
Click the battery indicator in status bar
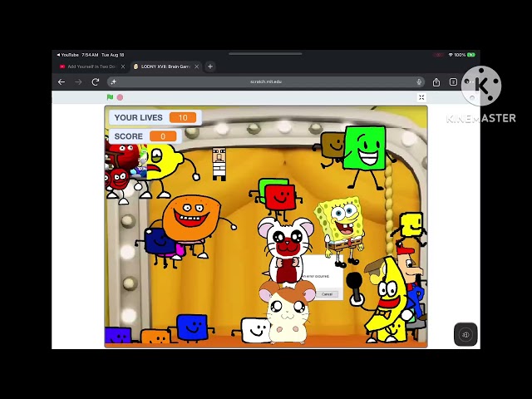[x=471, y=55]
